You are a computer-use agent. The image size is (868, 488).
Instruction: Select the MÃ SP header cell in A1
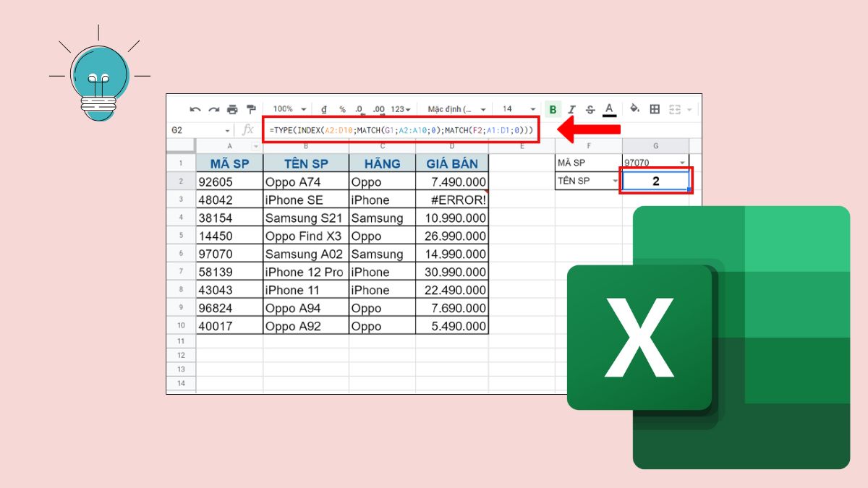(x=229, y=163)
